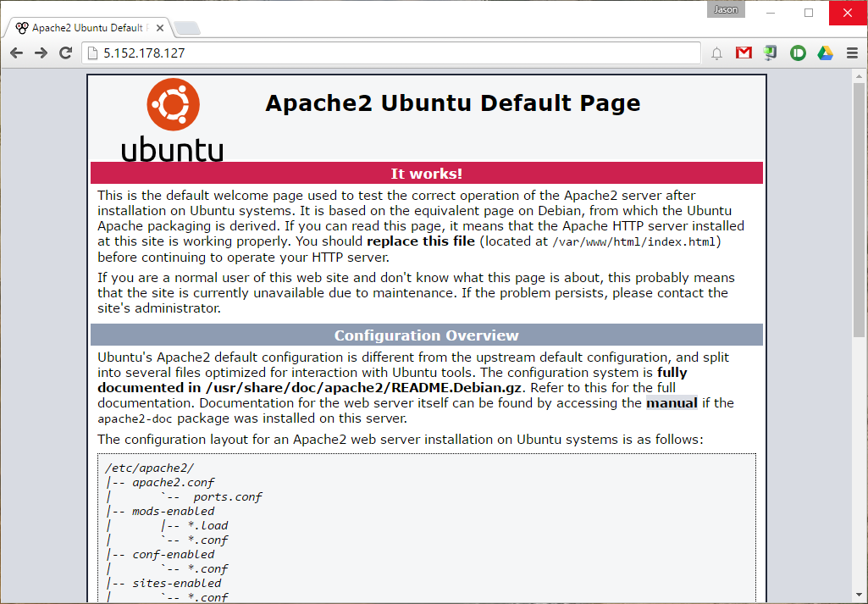Click the Jason profile button
Image resolution: width=868 pixels, height=604 pixels.
(726, 9)
